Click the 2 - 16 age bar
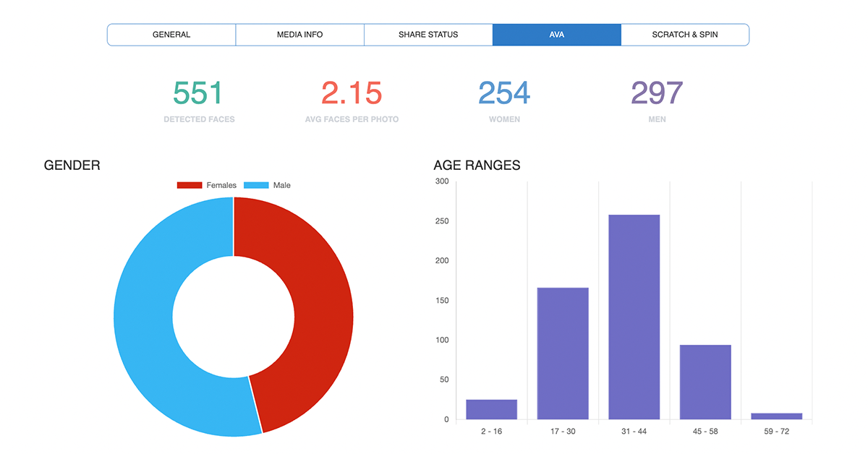Image resolution: width=868 pixels, height=454 pixels. (492, 409)
